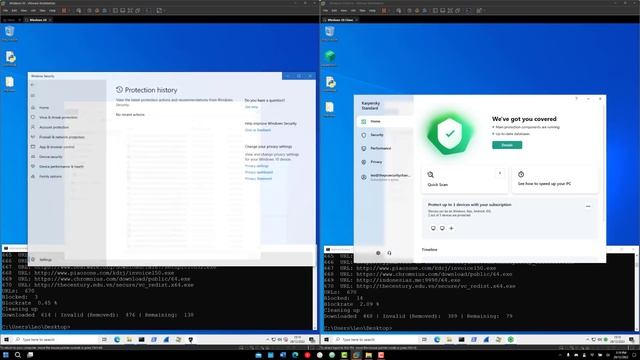Click the help question mark in Kaspersky
Screen dimensions: 640x360
tap(576, 98)
